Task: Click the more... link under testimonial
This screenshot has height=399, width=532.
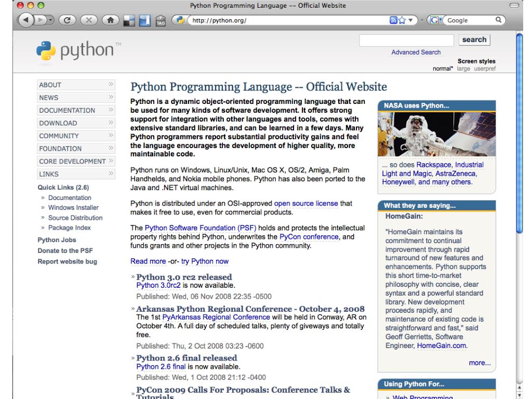Action: click(480, 363)
